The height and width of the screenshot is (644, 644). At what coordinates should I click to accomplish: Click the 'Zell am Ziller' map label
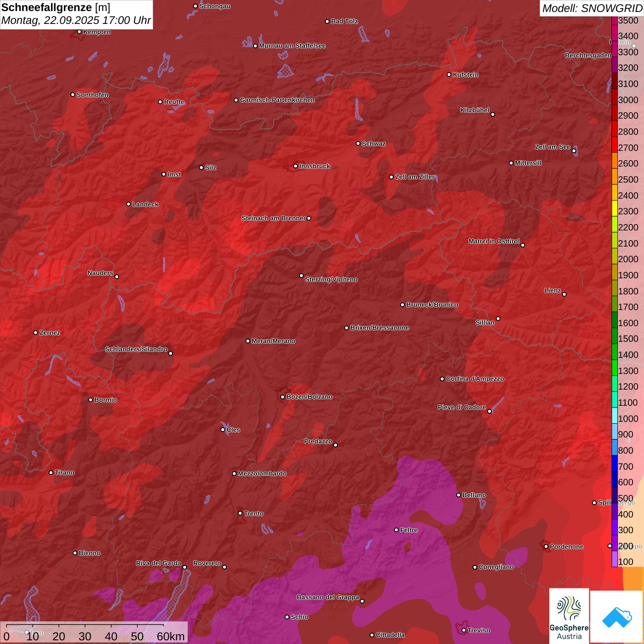pyautogui.click(x=415, y=177)
